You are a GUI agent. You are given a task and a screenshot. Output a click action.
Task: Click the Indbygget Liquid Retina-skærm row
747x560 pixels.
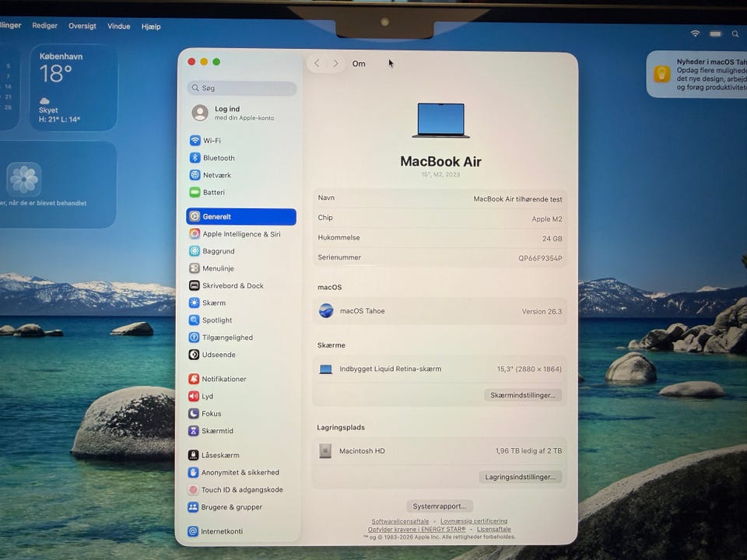click(x=440, y=369)
